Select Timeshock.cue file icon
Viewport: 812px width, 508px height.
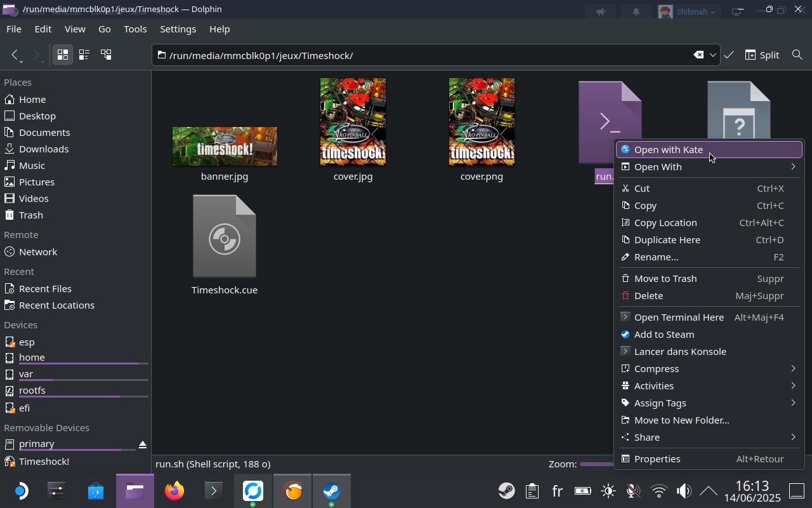(x=225, y=236)
